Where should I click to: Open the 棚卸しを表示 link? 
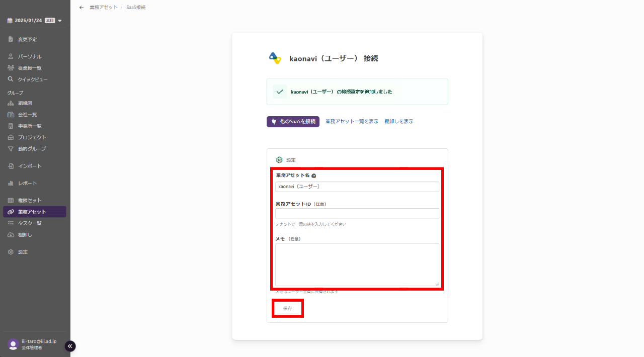[x=399, y=122]
